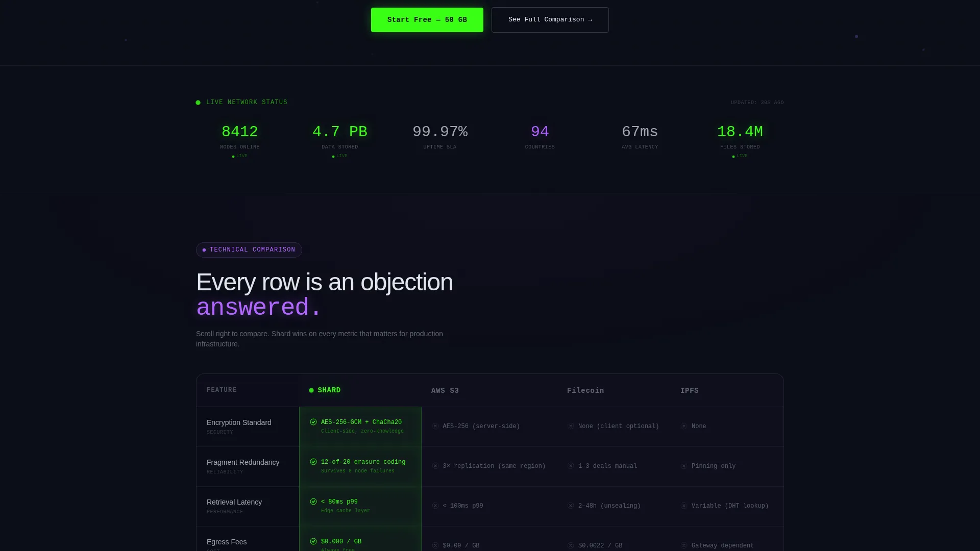Click the check icon beside 12-of-20 erasure coding
Screen dimensions: 980x551
point(313,462)
